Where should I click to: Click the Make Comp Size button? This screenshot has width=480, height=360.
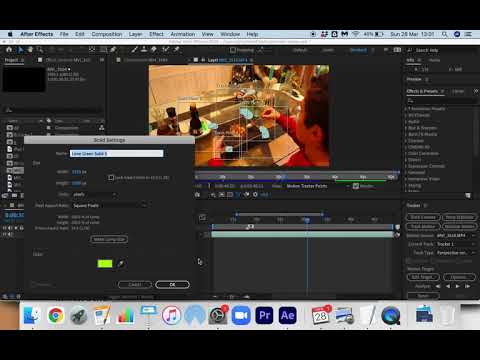tap(109, 239)
